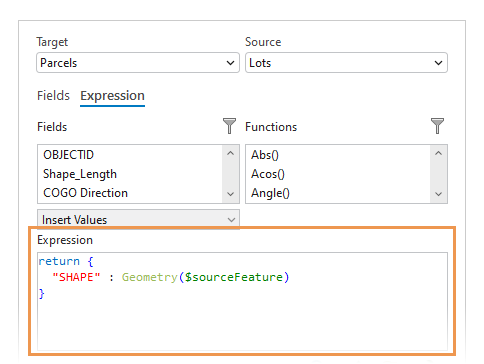Select the Expression tab

[x=112, y=96]
